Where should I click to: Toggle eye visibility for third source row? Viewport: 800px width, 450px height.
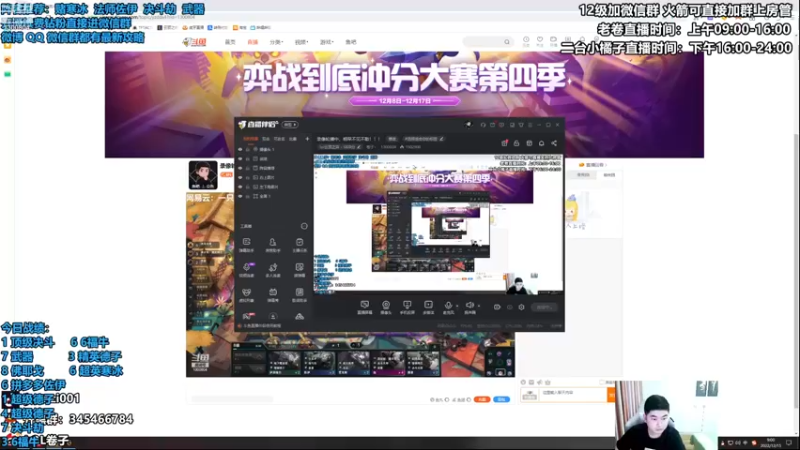[240, 168]
